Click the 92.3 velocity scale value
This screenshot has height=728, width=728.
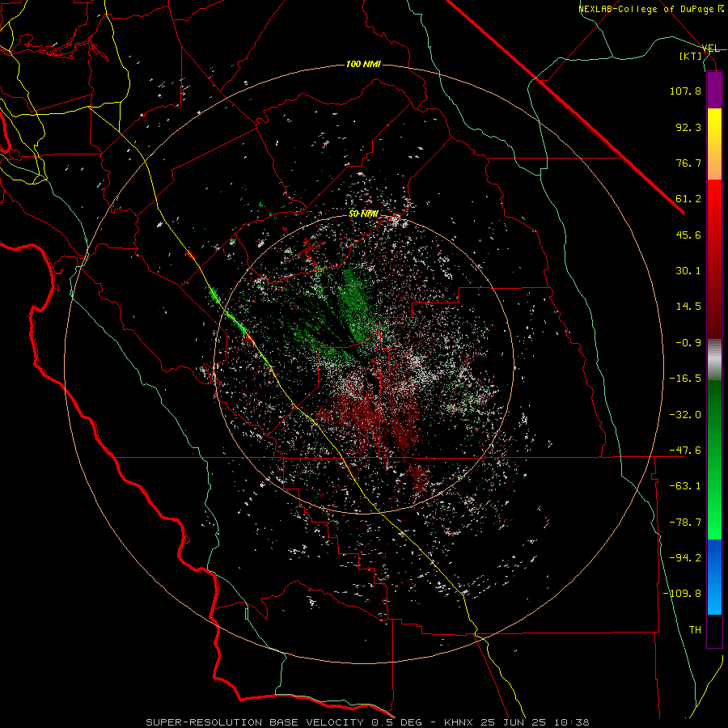(x=688, y=127)
